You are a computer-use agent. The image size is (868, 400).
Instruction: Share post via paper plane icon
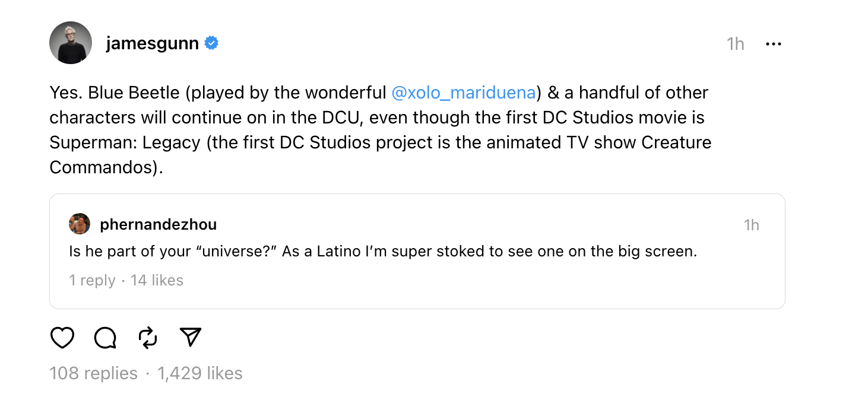tap(191, 337)
